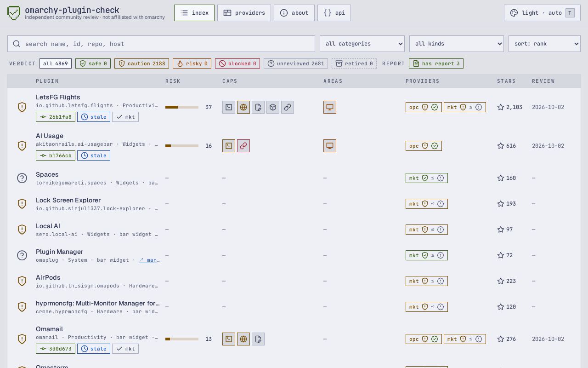The width and height of the screenshot is (588, 368).
Task: Toggle the blocked 0 verdict filter
Action: pyautogui.click(x=237, y=63)
